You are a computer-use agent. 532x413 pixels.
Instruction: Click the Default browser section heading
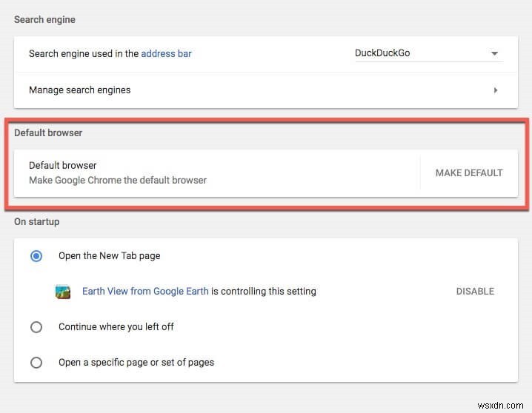click(48, 133)
